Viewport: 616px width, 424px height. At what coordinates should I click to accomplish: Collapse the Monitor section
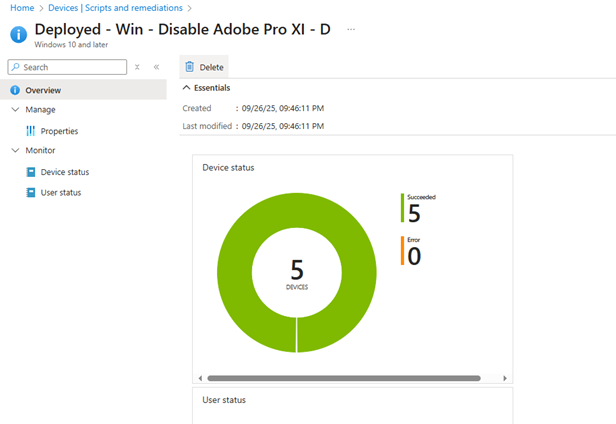14,151
